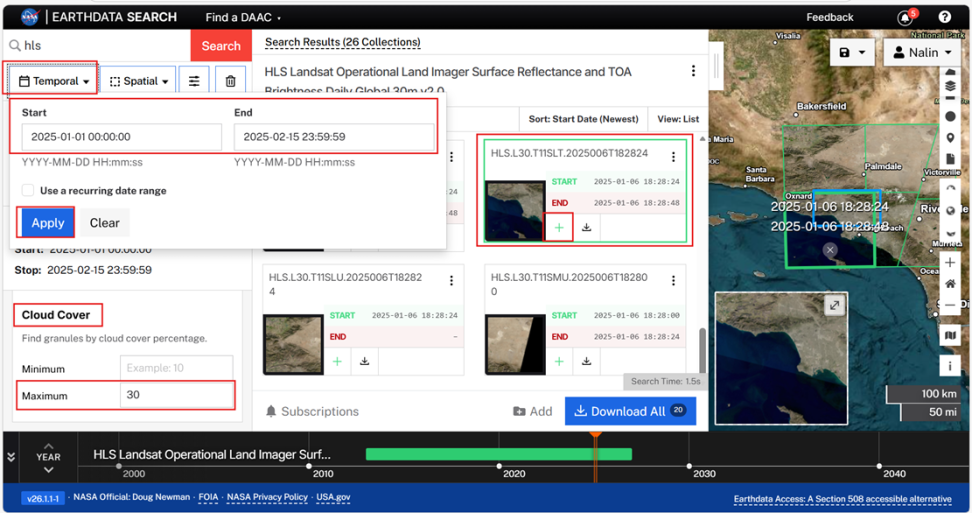
Task: Dismiss focused granule with map X
Action: point(830,250)
